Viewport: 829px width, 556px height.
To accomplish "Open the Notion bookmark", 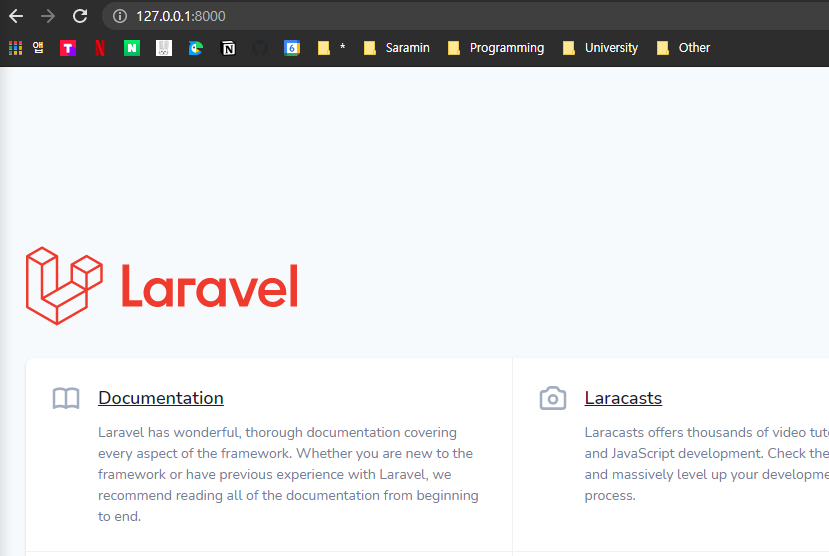I will (x=228, y=48).
